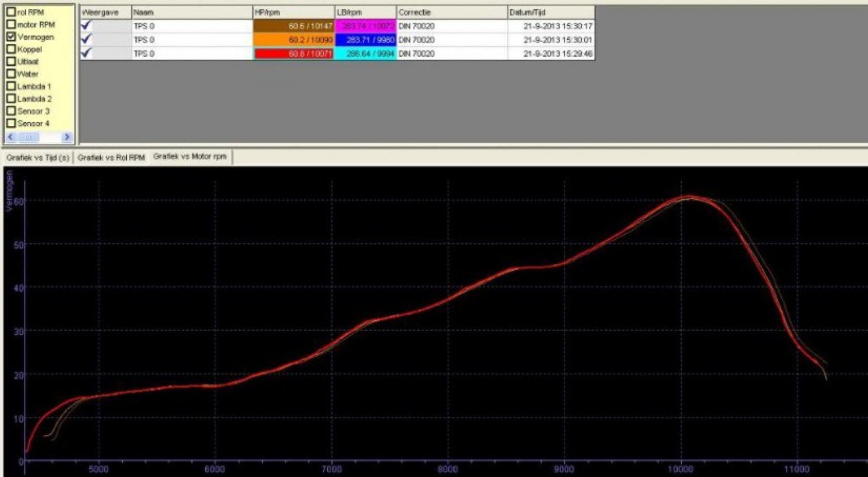The width and height of the screenshot is (868, 477).
Task: Click the orange 60.2 / 10090 HP color cell
Action: point(293,40)
